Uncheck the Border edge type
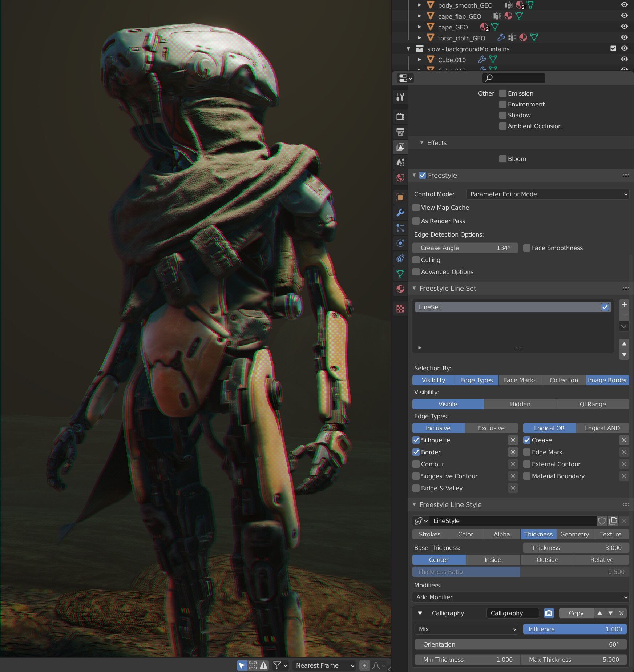 416,452
